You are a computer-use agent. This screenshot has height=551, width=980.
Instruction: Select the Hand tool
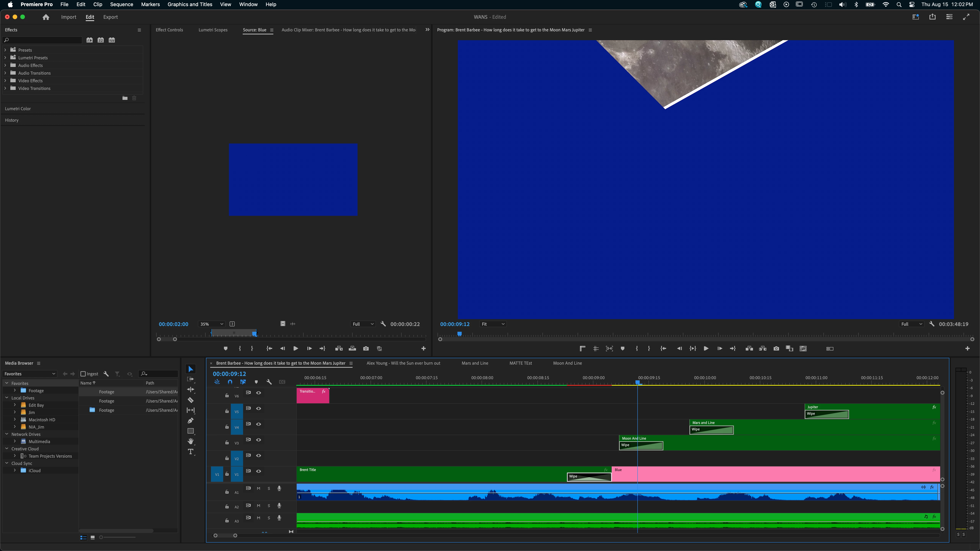[191, 441]
